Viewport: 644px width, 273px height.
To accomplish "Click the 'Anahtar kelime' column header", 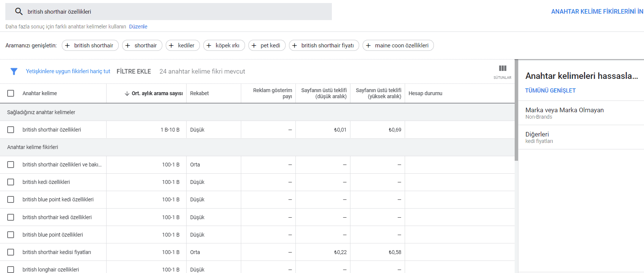I will point(40,93).
